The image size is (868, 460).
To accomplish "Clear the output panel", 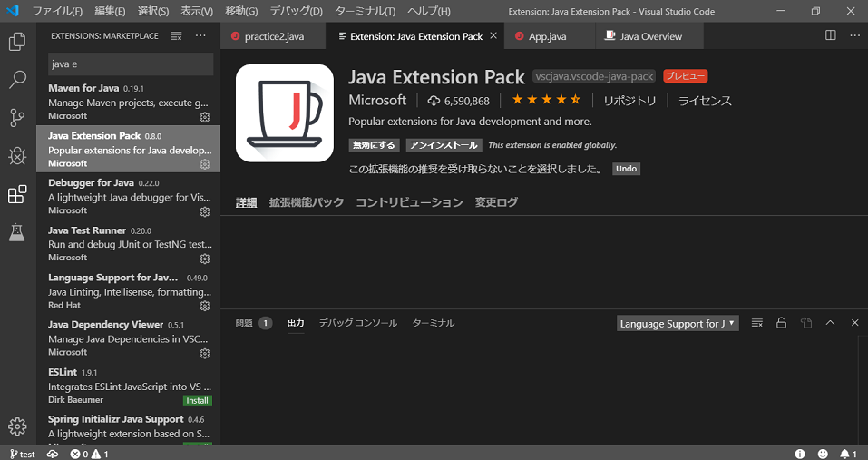I will (756, 323).
